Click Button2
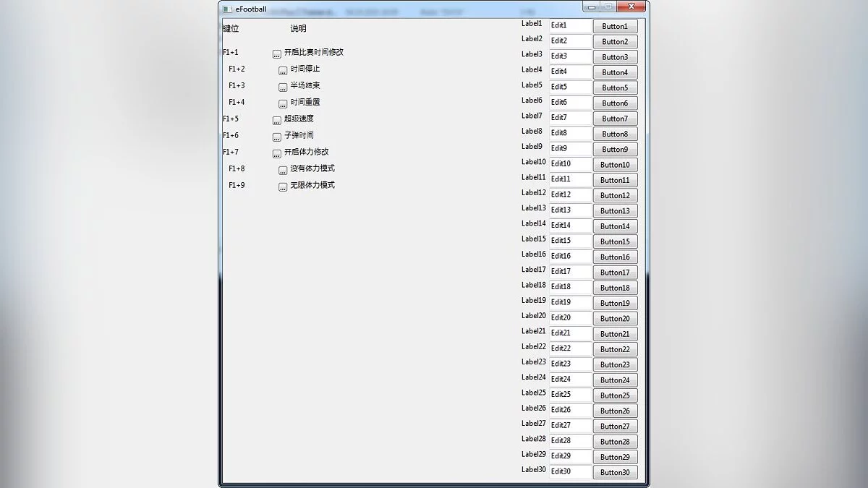This screenshot has width=868, height=488. coord(616,42)
